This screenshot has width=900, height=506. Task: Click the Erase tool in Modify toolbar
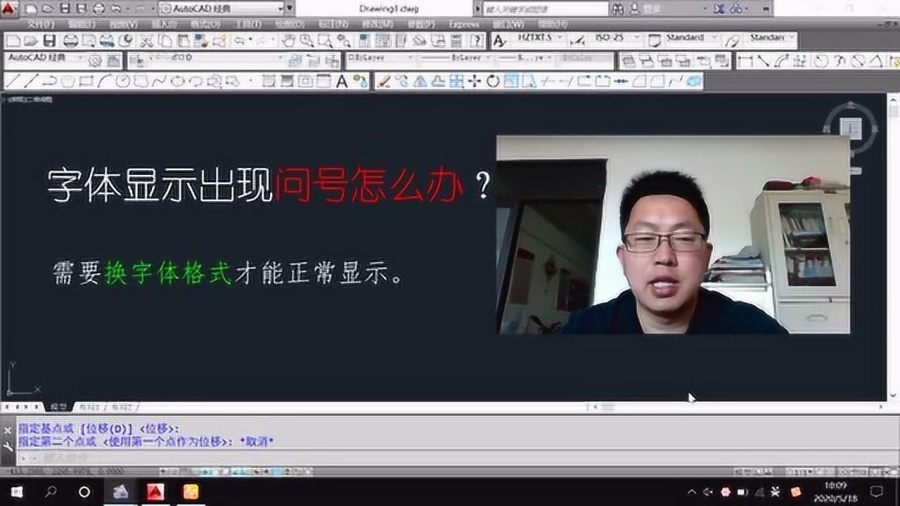384,81
